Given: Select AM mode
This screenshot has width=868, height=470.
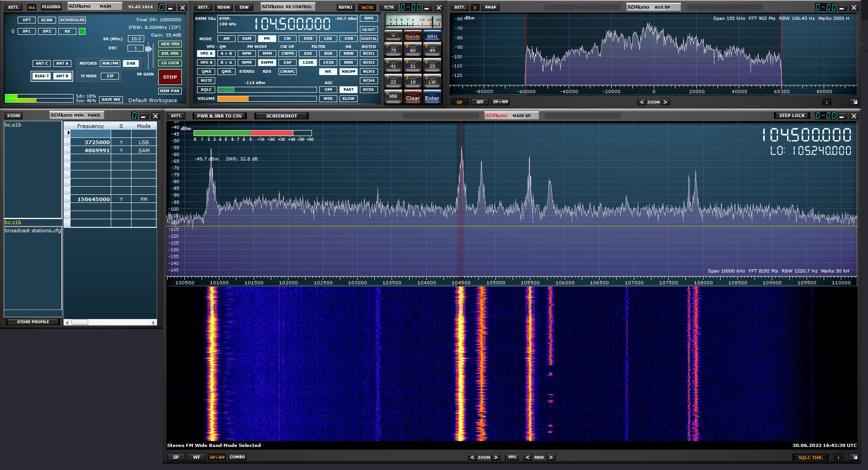Looking at the screenshot, I should click(226, 39).
